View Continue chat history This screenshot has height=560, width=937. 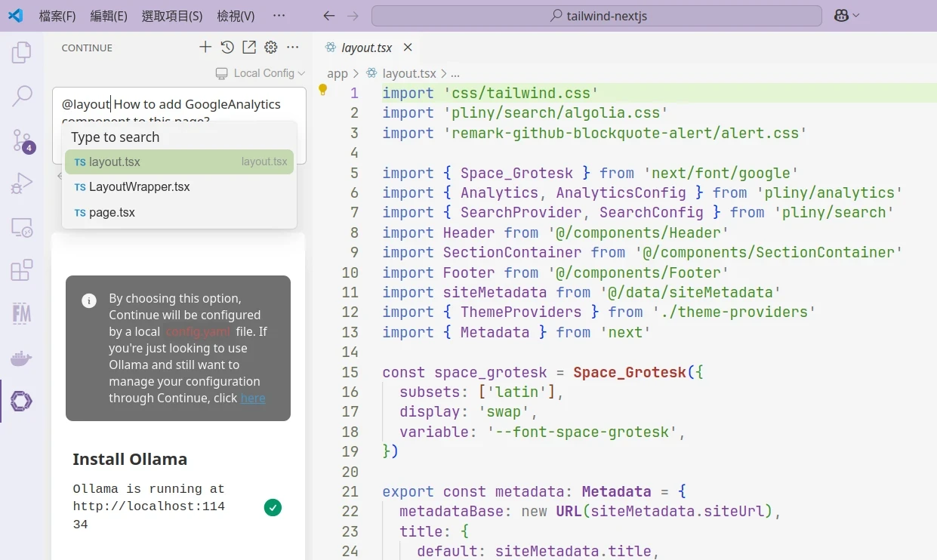pos(227,48)
